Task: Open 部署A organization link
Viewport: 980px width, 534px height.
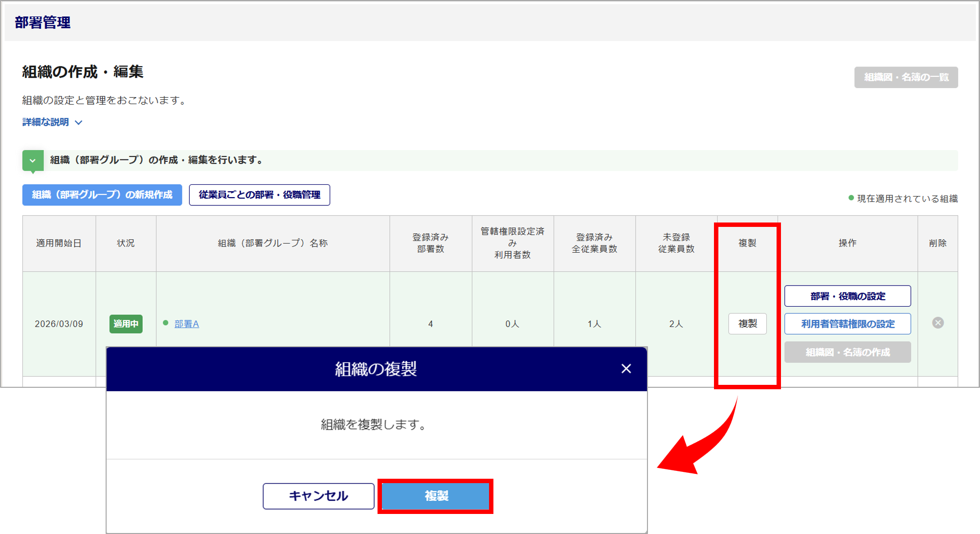Action: click(x=187, y=324)
